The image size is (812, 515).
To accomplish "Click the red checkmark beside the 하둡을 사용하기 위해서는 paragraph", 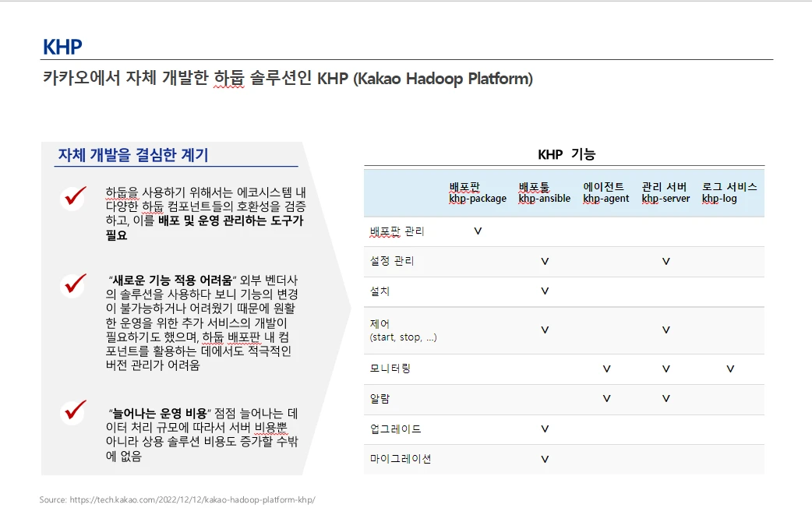I will (75, 196).
